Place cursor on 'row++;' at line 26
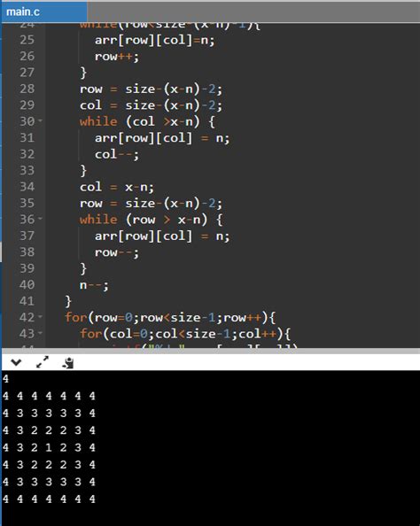This screenshot has width=420, height=526. (x=116, y=57)
